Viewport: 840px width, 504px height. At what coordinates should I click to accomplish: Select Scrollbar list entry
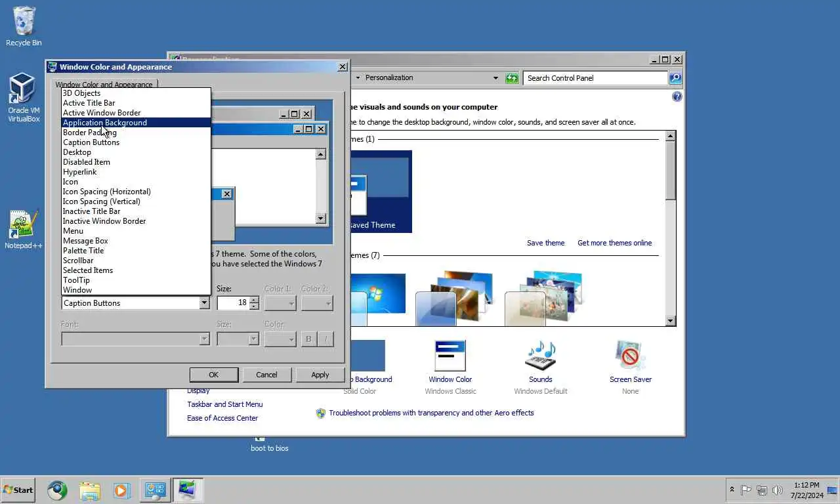coord(136,261)
